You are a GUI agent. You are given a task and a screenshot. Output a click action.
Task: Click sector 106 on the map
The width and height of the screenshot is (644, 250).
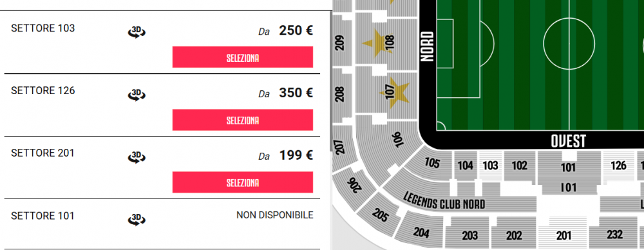pos(396,139)
